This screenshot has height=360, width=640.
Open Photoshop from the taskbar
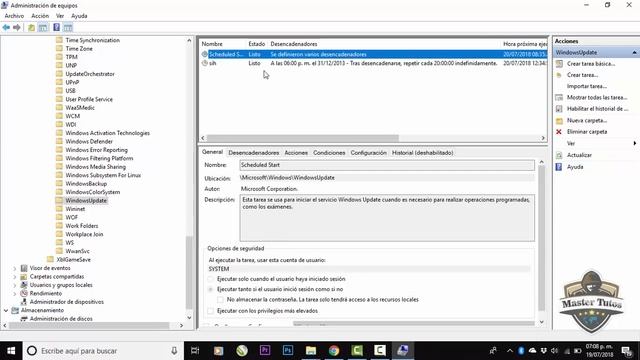tap(288, 351)
